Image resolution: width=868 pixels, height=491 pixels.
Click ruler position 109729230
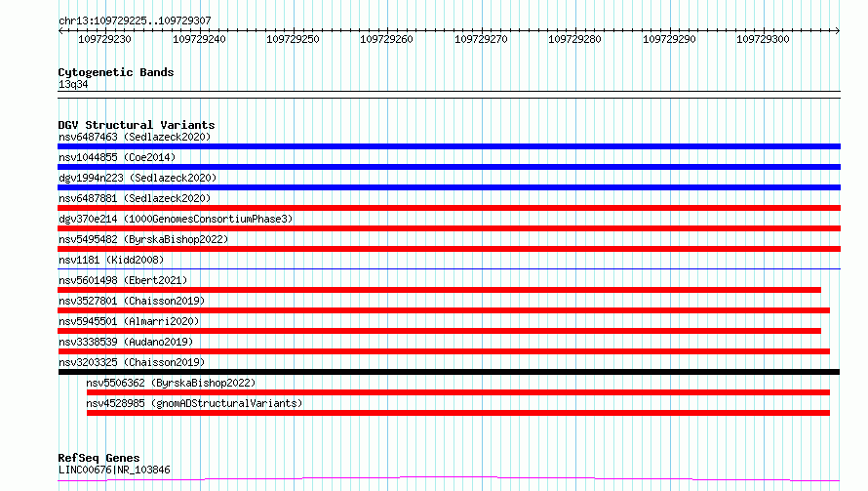[104, 39]
